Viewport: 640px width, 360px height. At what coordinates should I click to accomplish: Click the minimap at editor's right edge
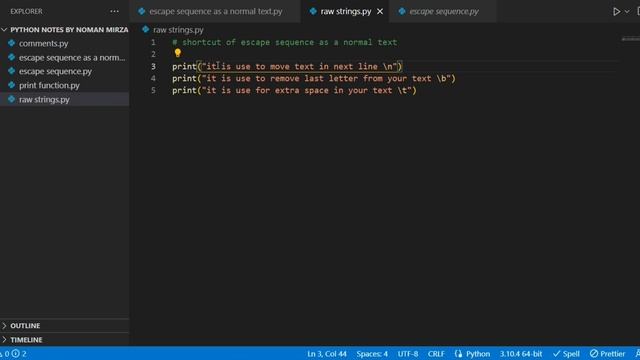(631, 39)
